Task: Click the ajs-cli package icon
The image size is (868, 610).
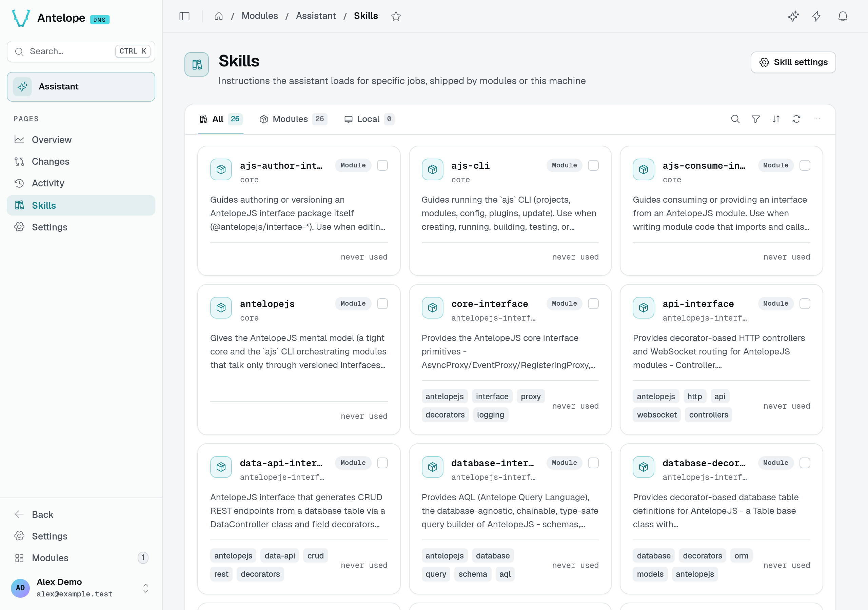Action: coord(432,169)
